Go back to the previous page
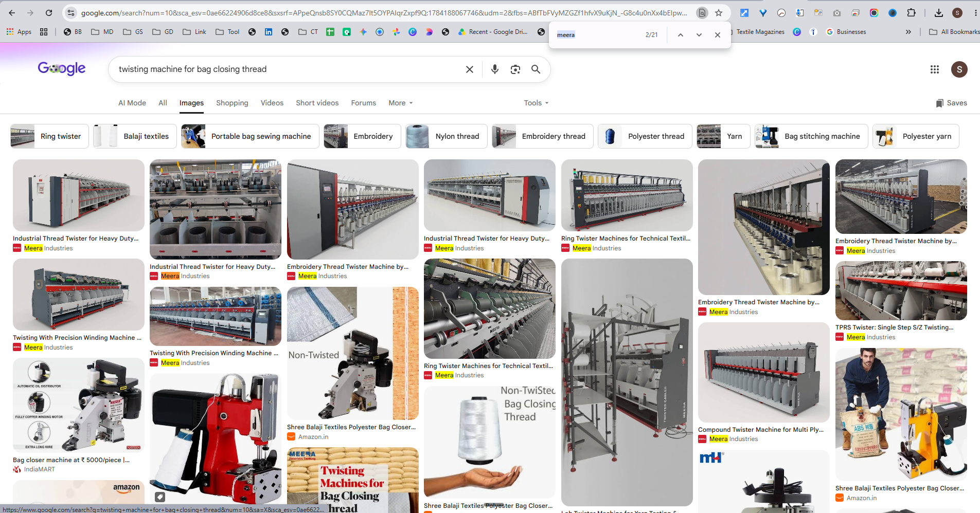Viewport: 980px width, 513px height. point(12,13)
